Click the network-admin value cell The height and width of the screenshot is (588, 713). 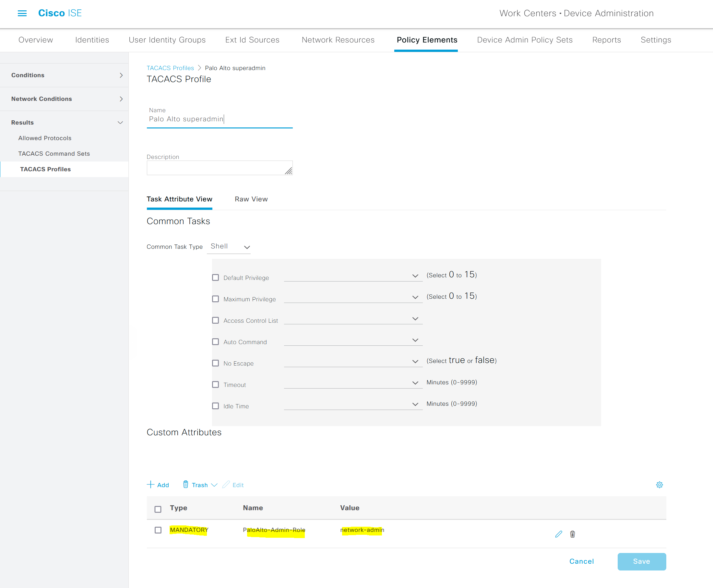click(362, 530)
